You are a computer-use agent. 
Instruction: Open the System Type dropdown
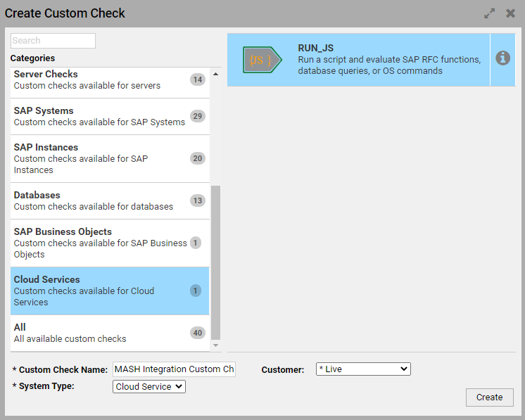149,386
